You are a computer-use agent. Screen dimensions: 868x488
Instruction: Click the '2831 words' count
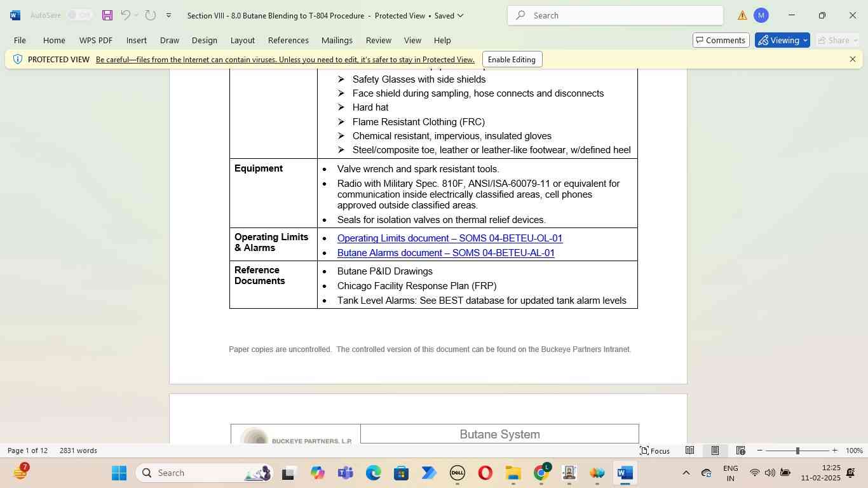78,451
